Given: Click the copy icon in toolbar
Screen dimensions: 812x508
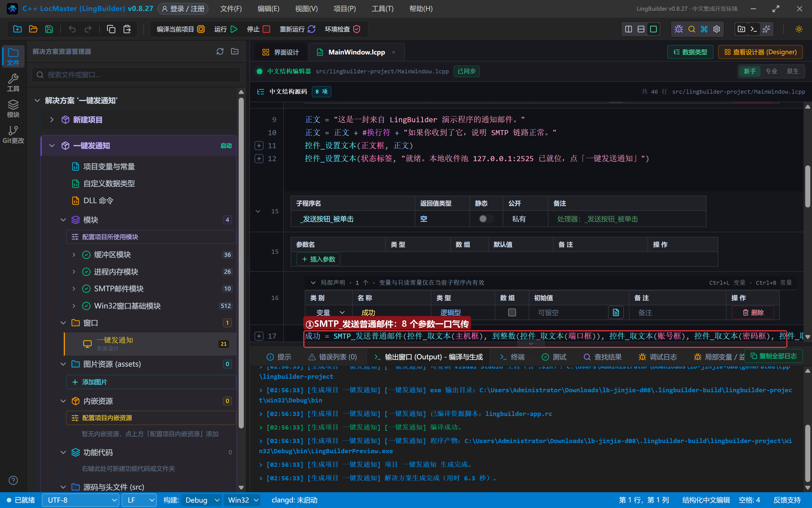Looking at the screenshot, I should pyautogui.click(x=111, y=29).
